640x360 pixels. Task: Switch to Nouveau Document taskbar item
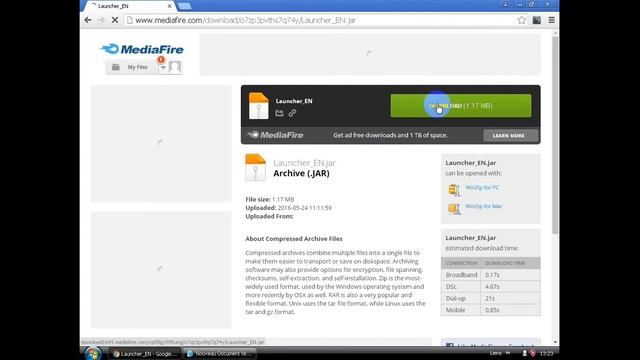(220, 354)
